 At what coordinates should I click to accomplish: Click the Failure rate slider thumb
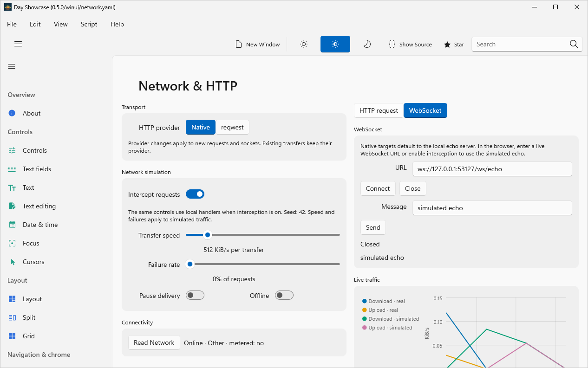pyautogui.click(x=189, y=264)
